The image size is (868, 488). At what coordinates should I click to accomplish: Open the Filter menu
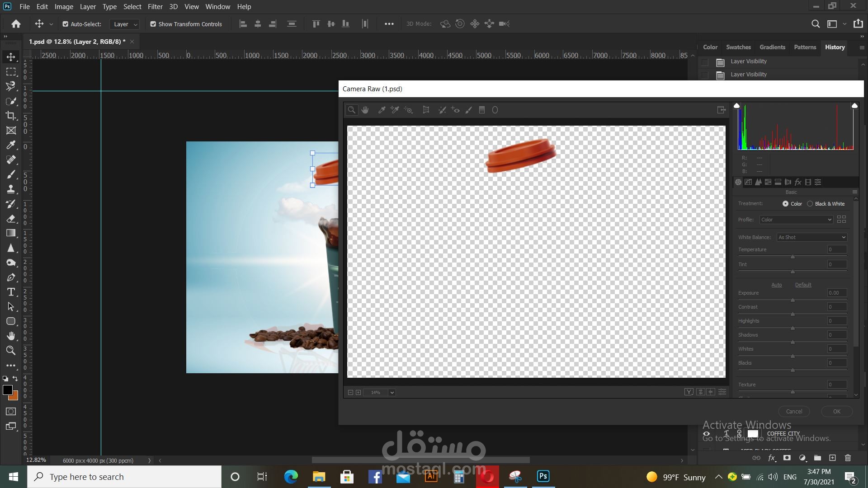pos(155,6)
